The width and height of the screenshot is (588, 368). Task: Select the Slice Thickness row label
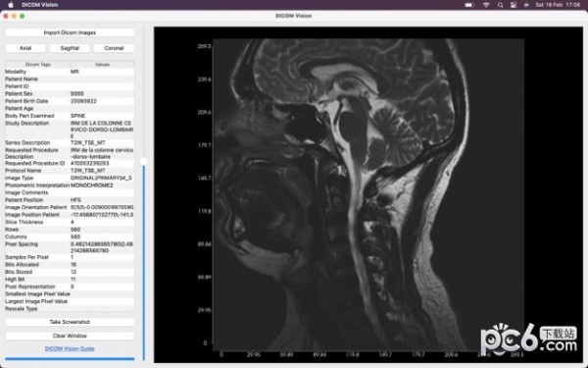click(24, 222)
